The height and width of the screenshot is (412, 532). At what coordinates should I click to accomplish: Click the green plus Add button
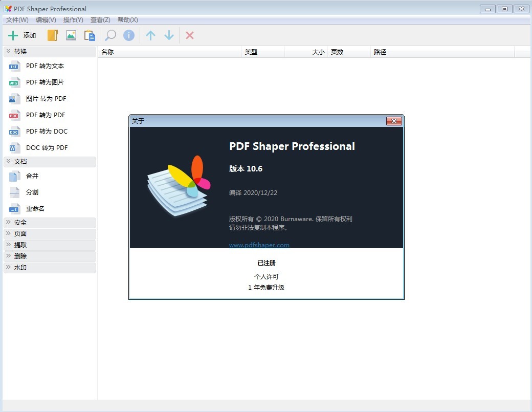[x=22, y=35]
